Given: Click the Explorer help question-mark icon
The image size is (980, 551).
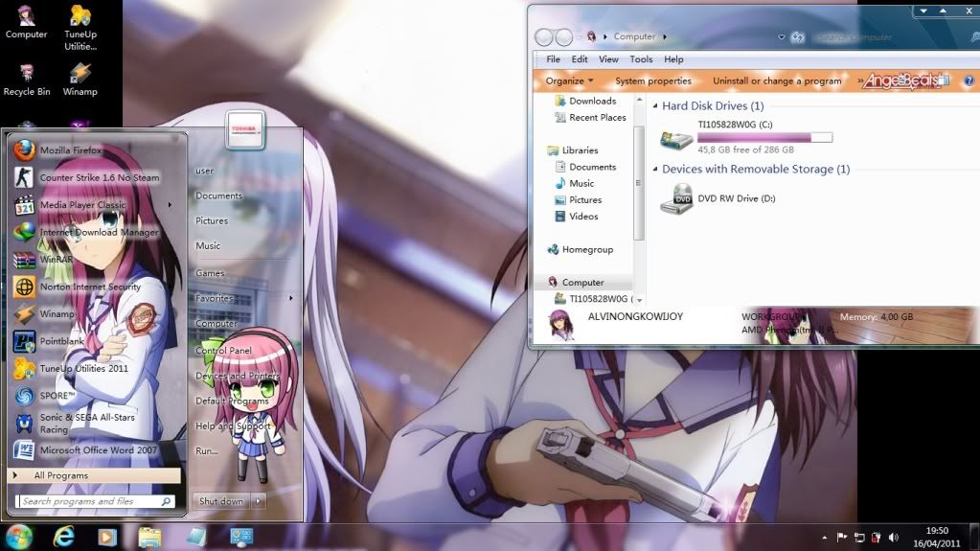Looking at the screenshot, I should pyautogui.click(x=969, y=80).
